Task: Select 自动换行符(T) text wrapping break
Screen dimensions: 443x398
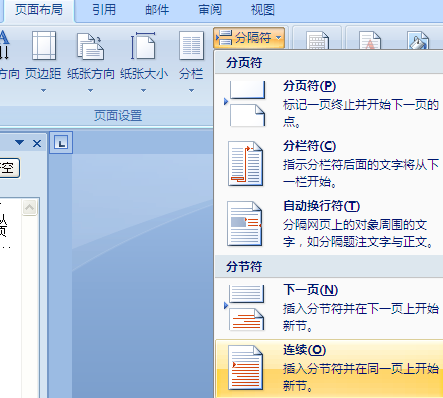Action: coord(329,224)
